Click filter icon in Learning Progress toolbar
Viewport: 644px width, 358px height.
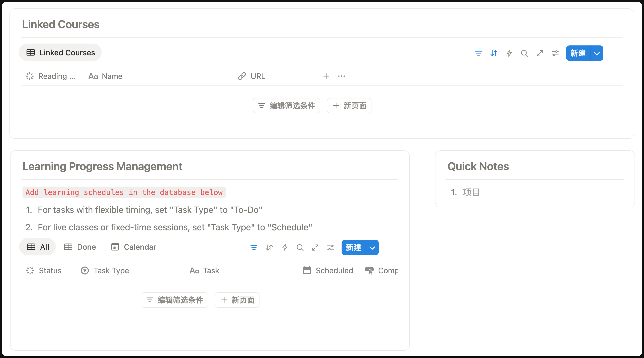click(x=254, y=248)
